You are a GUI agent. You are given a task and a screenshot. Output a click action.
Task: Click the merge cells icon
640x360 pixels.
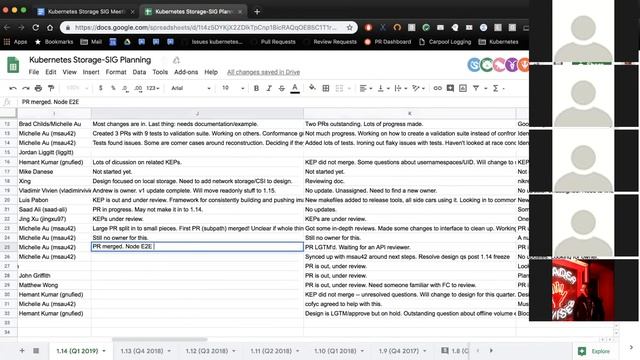[x=339, y=88]
